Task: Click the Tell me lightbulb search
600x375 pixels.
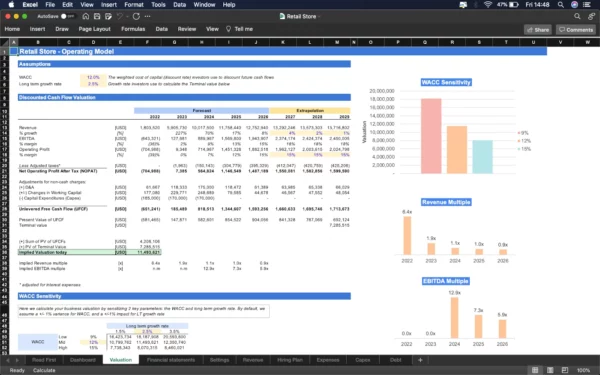Action: [240, 29]
